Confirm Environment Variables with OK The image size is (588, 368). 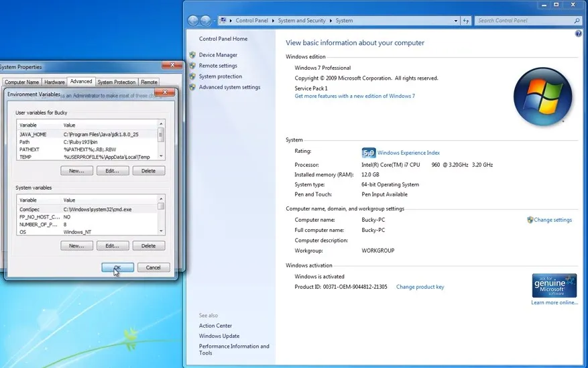117,267
